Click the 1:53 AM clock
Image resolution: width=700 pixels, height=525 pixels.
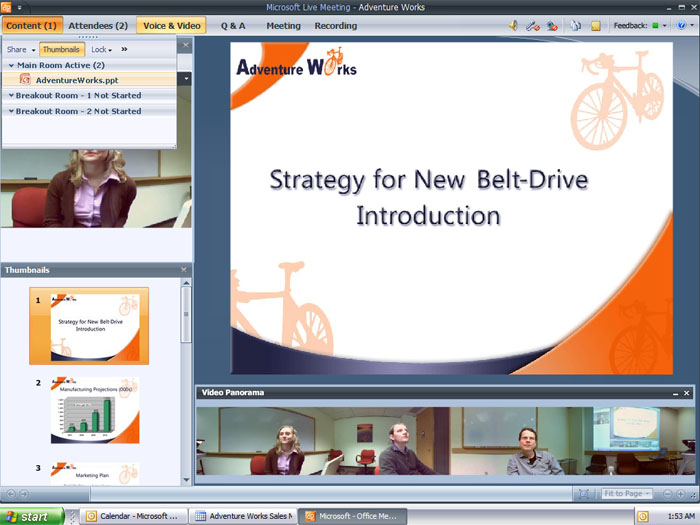(681, 517)
